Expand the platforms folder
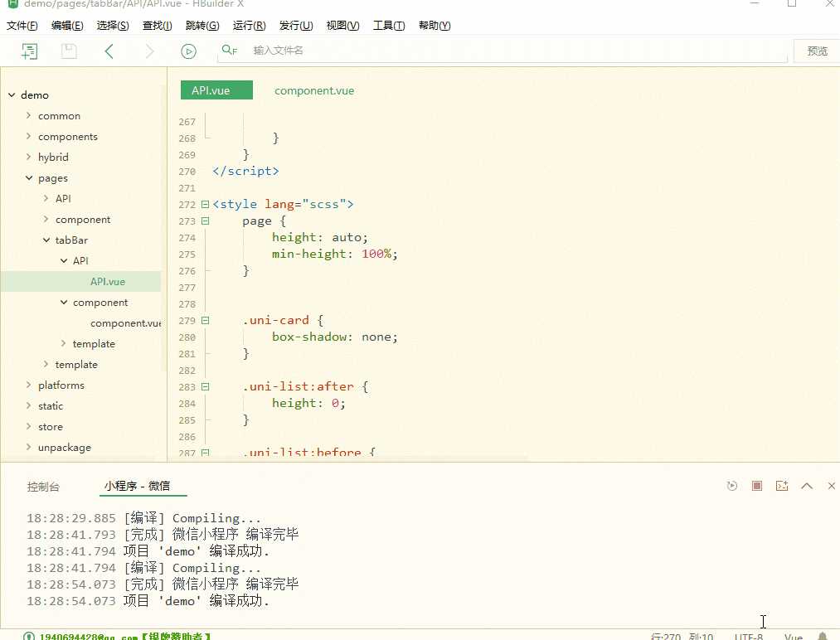 click(x=29, y=385)
